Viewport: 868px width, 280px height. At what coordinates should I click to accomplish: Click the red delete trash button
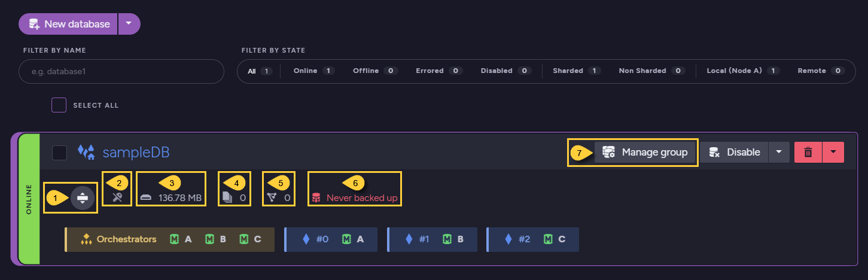click(808, 152)
